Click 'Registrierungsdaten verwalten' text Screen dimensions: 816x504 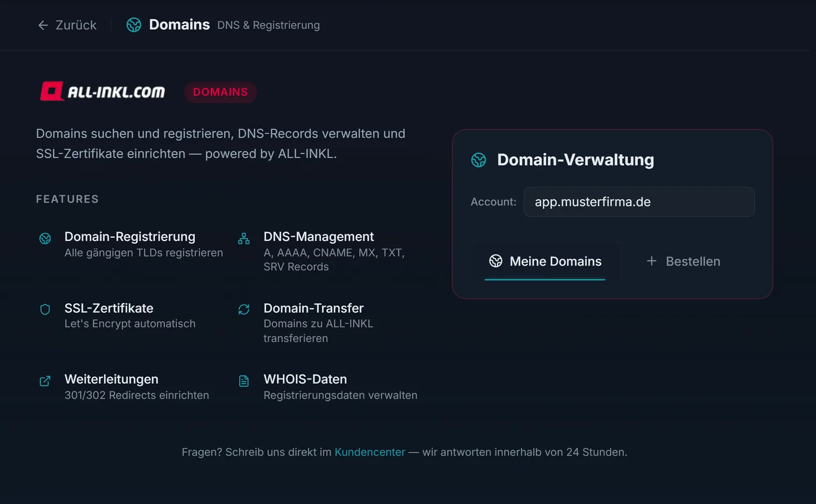(x=340, y=395)
